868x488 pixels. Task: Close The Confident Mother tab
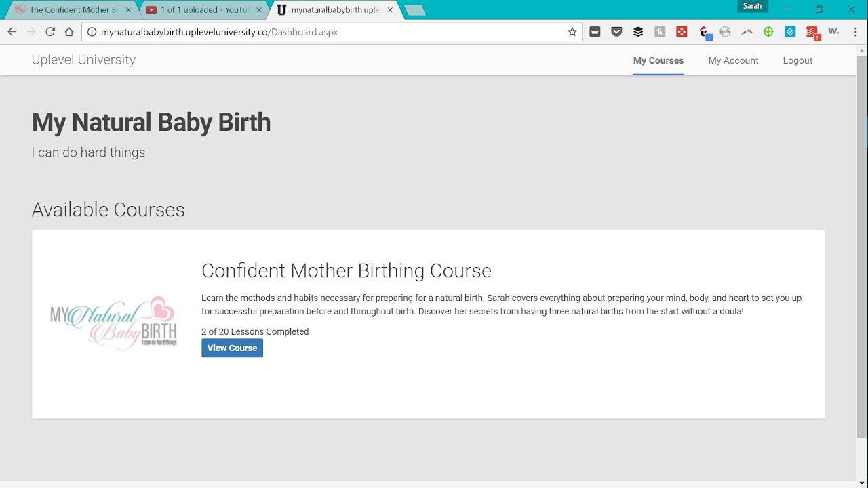[128, 10]
